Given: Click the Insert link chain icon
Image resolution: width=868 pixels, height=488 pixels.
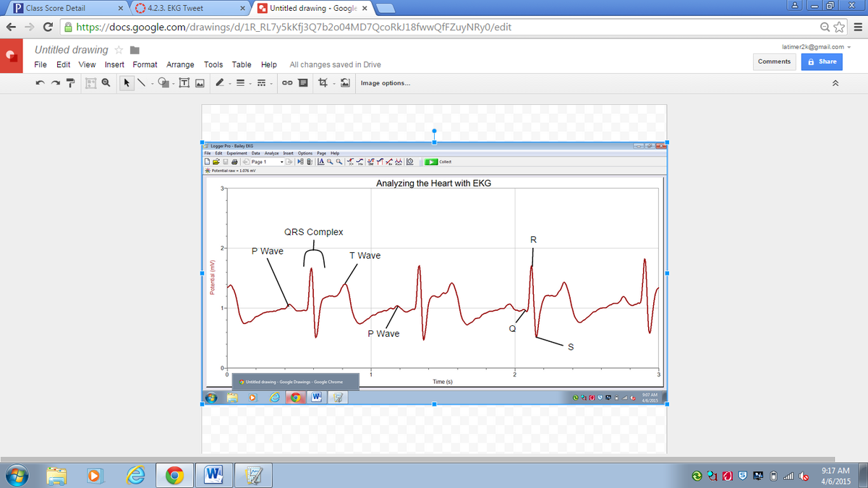Looking at the screenshot, I should [x=286, y=83].
